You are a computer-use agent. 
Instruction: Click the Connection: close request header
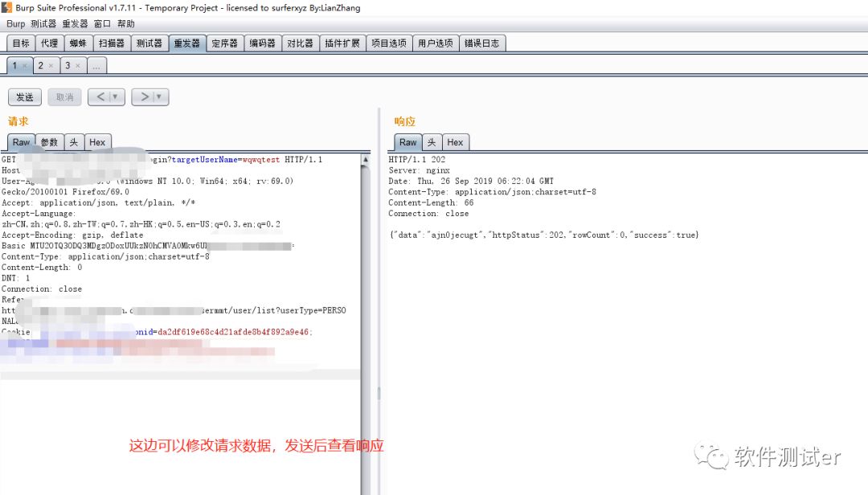42,289
